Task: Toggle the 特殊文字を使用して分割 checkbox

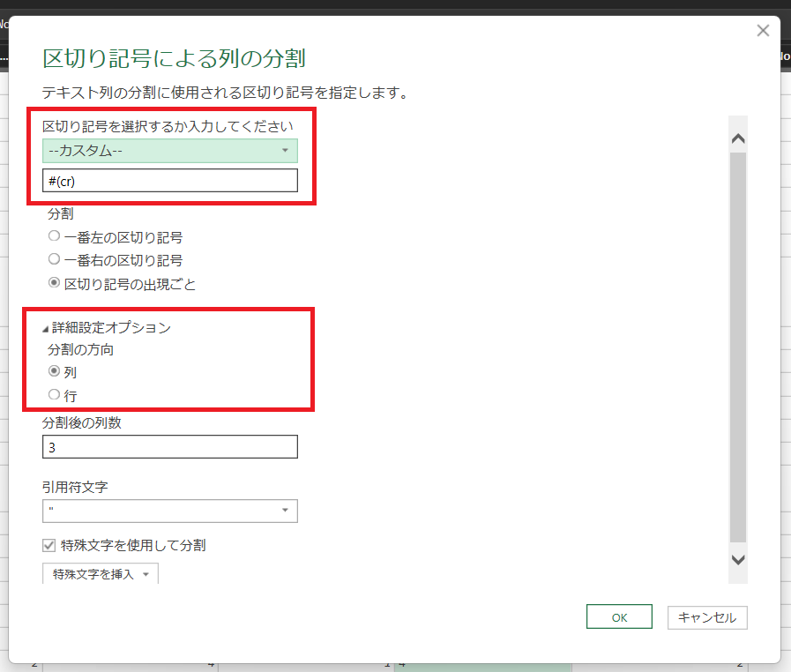Action: click(50, 545)
